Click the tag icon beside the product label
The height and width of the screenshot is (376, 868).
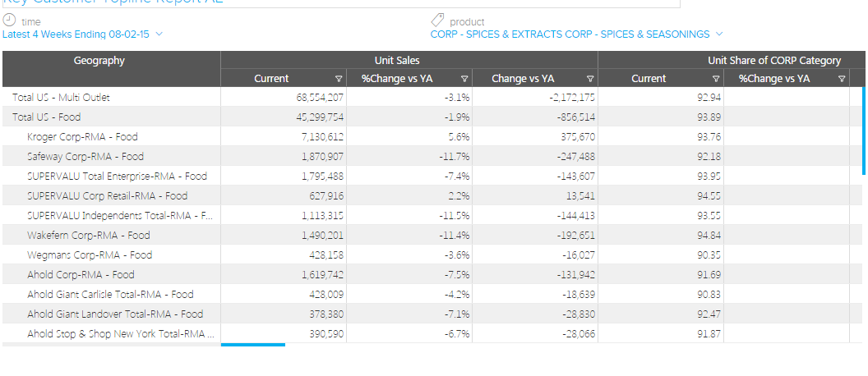point(437,21)
